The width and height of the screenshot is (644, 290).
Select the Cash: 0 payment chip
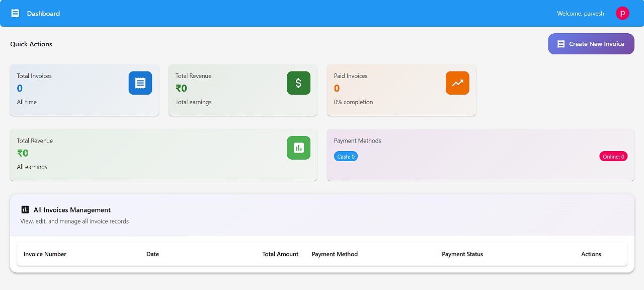[x=346, y=157]
